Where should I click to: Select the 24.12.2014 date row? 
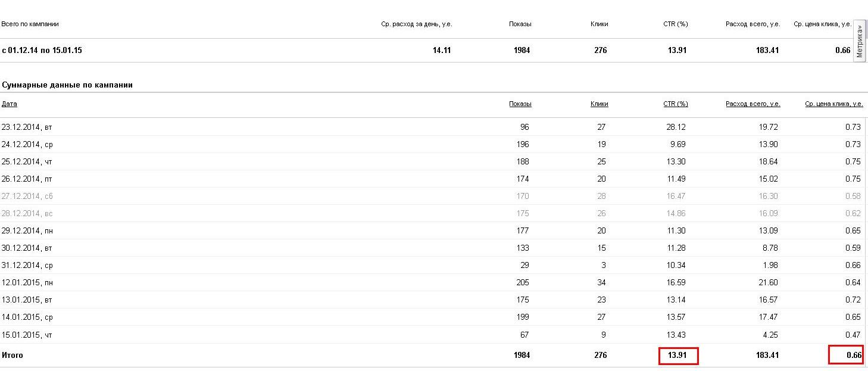(27, 144)
